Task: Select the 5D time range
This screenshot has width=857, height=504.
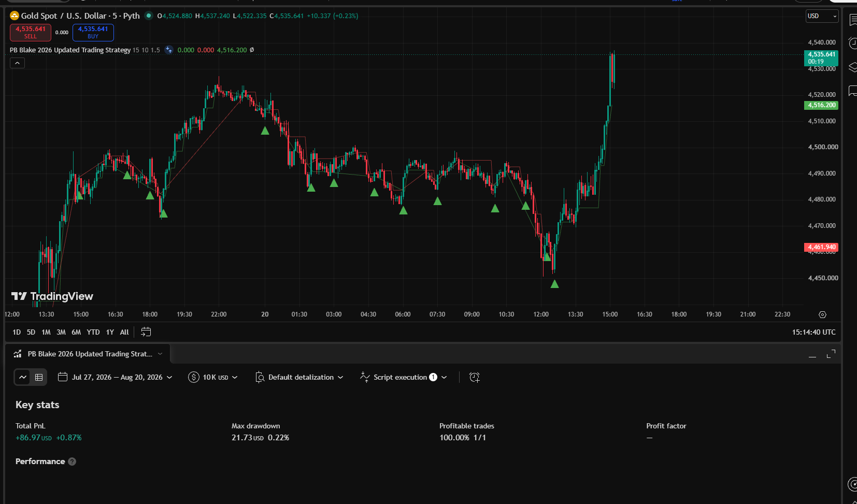Action: (31, 332)
